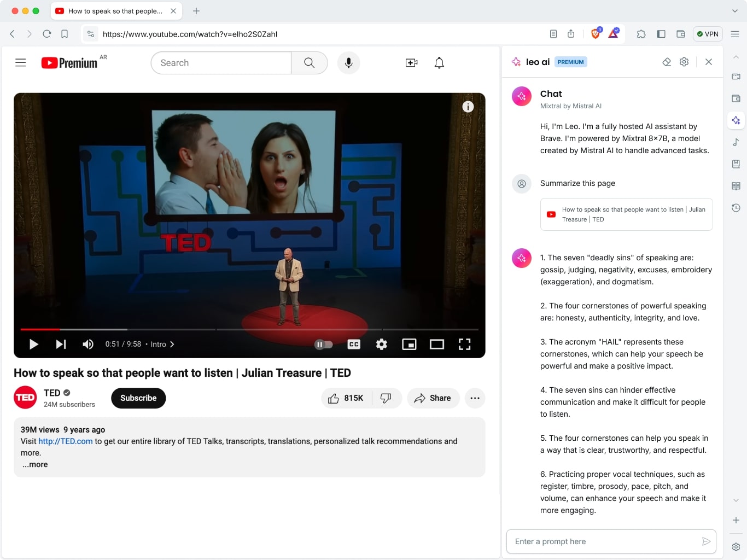Expand description with ...more
The height and width of the screenshot is (560, 747).
tap(35, 464)
